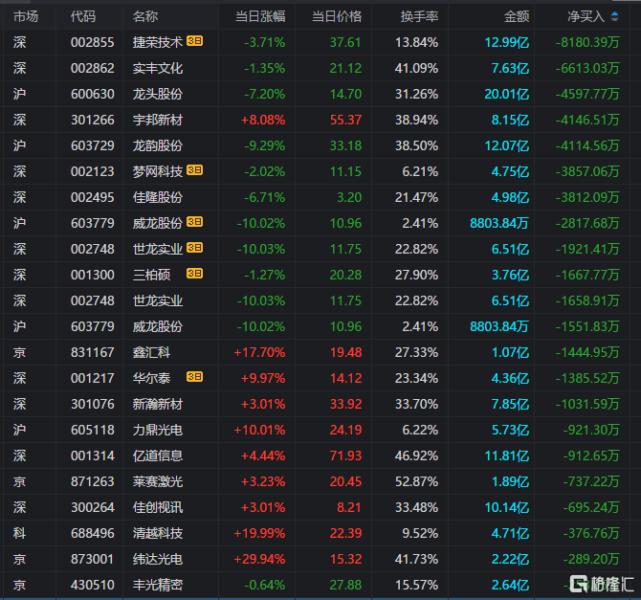Open stock 龙韵股份
The width and height of the screenshot is (641, 600).
click(x=157, y=146)
